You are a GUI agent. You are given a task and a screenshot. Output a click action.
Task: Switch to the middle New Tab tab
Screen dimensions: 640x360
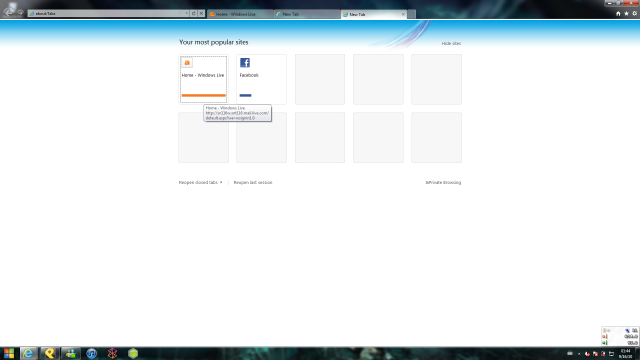(307, 14)
